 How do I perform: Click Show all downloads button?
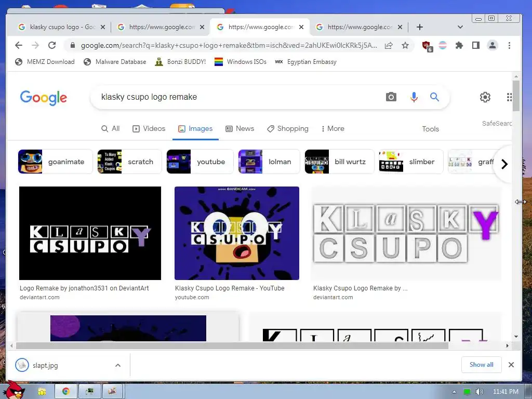coord(481,365)
